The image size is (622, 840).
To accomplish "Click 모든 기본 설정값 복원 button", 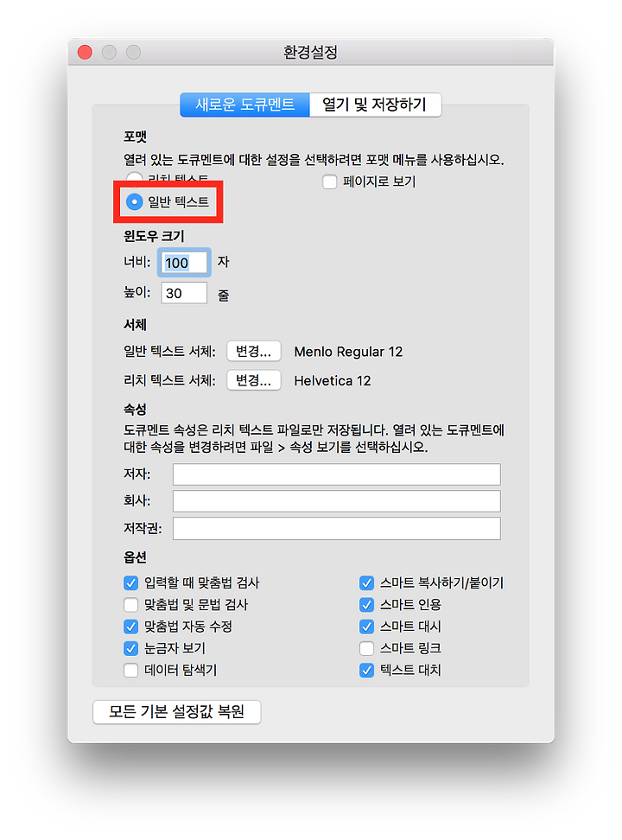I will click(x=177, y=712).
